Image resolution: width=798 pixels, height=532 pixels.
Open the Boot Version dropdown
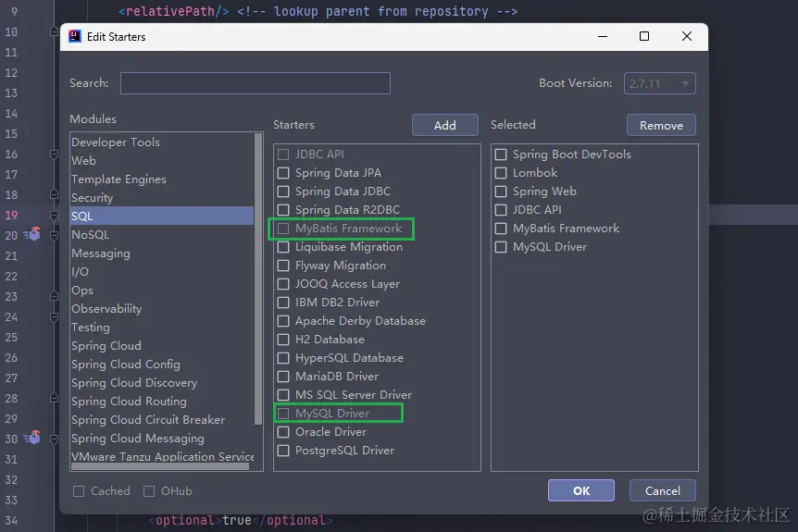[659, 83]
